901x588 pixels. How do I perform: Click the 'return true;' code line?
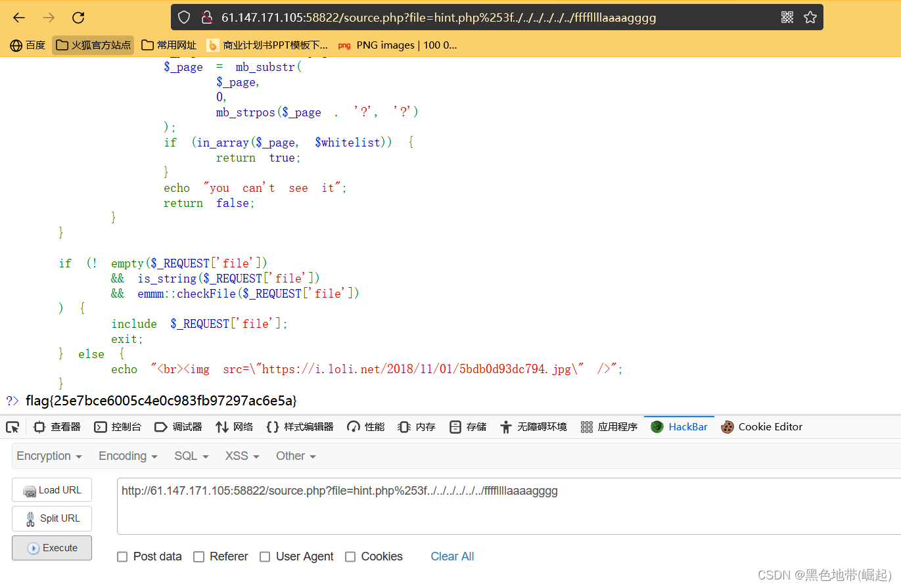pos(258,158)
